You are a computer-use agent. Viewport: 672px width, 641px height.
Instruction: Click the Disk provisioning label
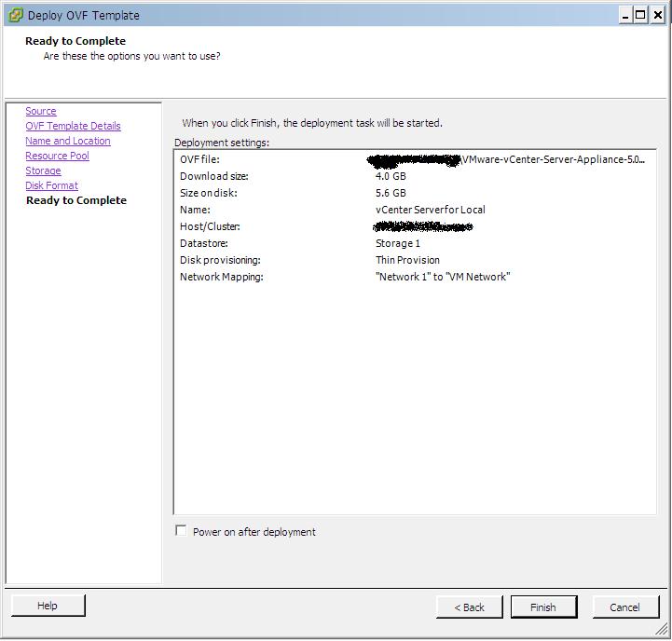(220, 260)
